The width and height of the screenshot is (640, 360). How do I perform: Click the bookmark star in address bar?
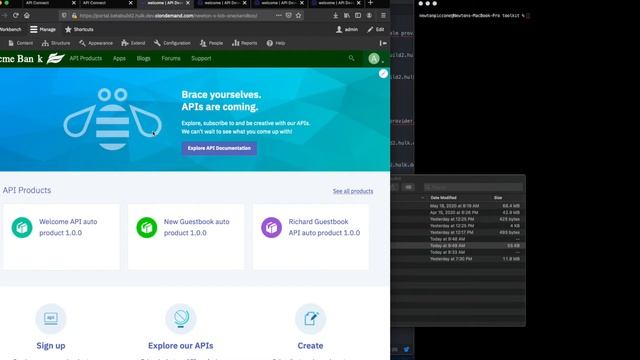point(298,16)
